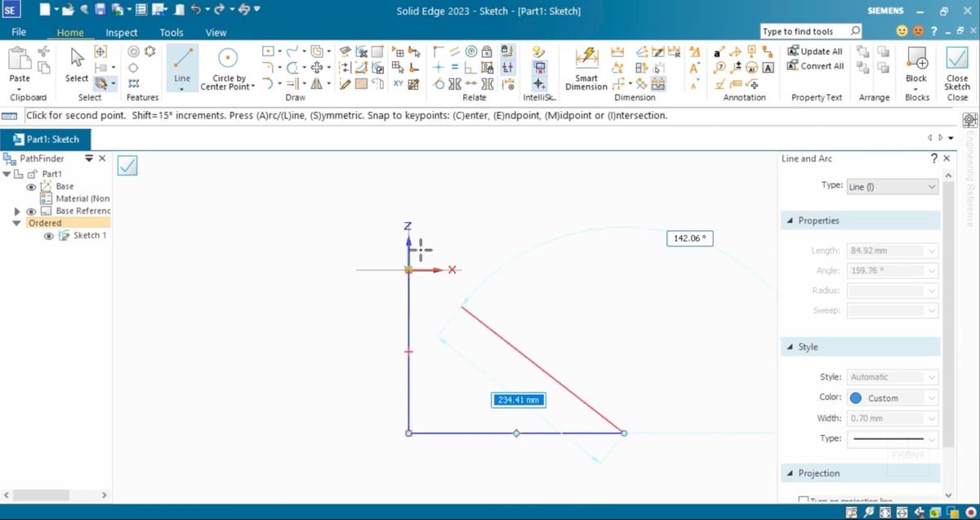Collapse the Part1 tree node
The width and height of the screenshot is (980, 520).
[x=7, y=175]
